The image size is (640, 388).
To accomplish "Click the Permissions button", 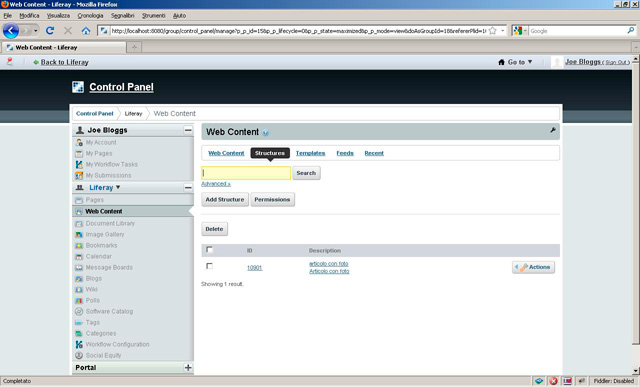I will pos(272,200).
